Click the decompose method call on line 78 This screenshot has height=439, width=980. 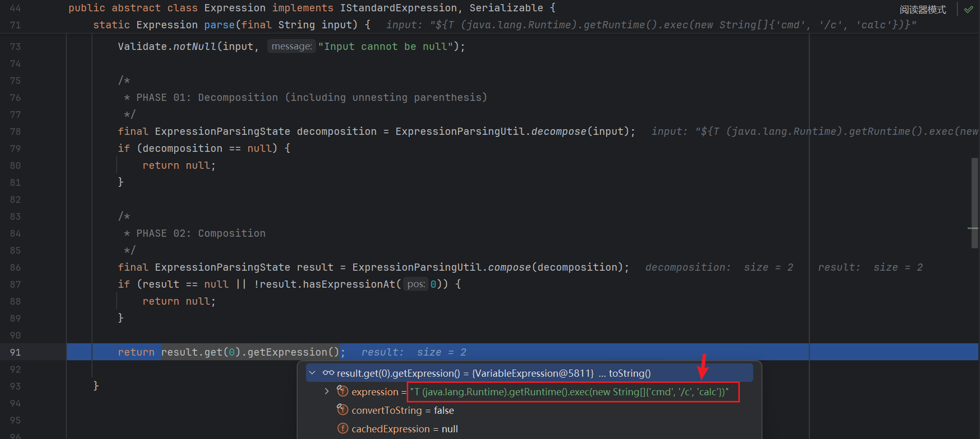click(558, 131)
